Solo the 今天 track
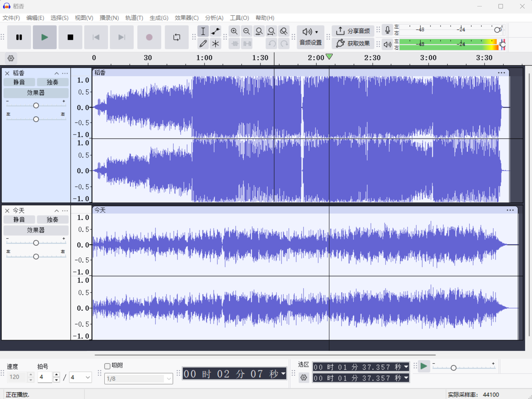 pos(52,219)
